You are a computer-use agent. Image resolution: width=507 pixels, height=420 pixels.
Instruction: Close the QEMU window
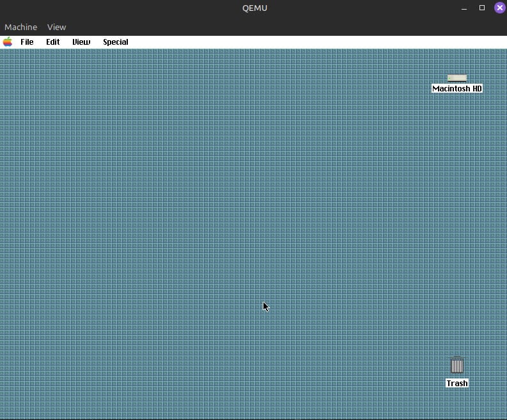499,8
